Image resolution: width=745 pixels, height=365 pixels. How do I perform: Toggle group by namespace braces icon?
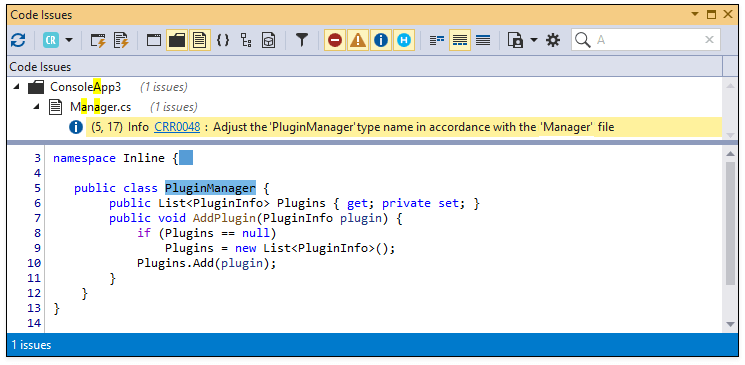click(x=223, y=40)
